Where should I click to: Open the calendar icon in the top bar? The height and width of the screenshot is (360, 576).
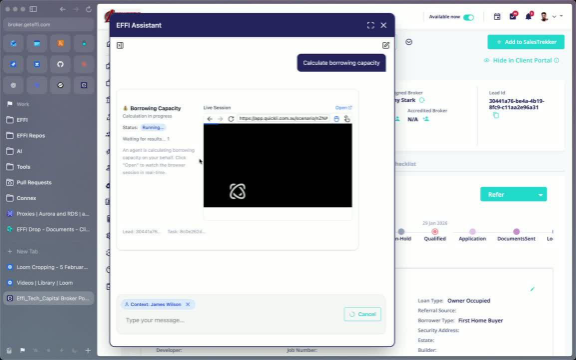[x=497, y=17]
